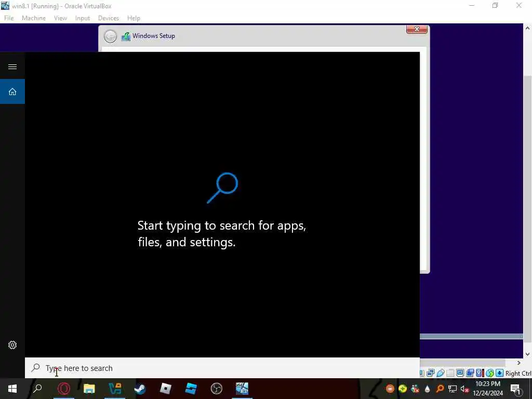Switch to VirtualBox VM taskbar icon
The image size is (532, 399).
click(x=242, y=389)
